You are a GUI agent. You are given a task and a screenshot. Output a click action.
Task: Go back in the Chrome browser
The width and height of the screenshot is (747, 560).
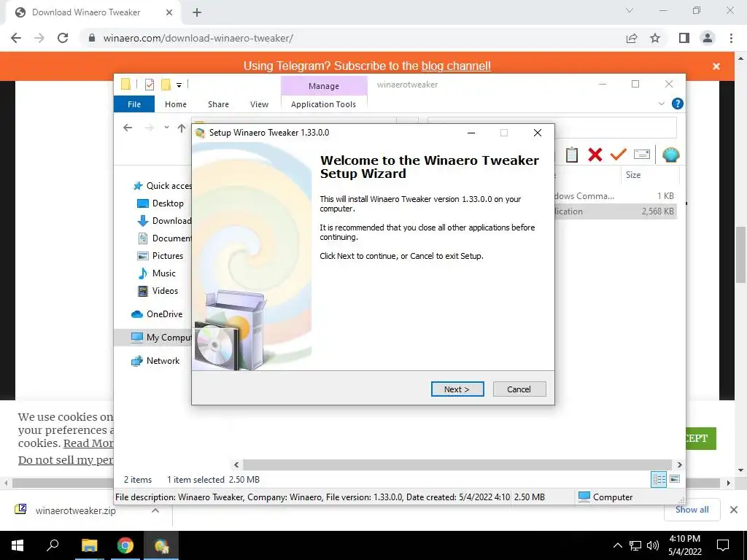[16, 38]
